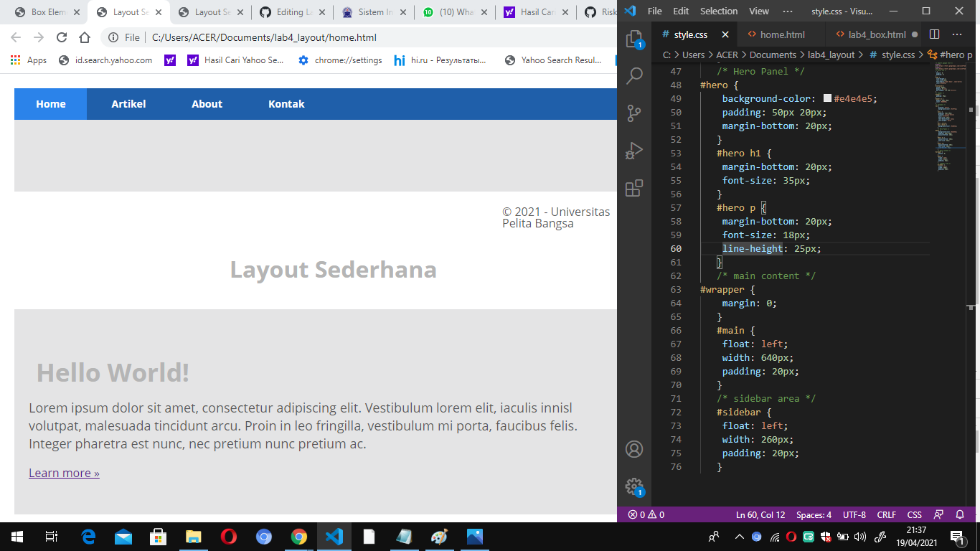980x551 pixels.
Task: Open the Selection menu in VS Code
Action: [718, 11]
